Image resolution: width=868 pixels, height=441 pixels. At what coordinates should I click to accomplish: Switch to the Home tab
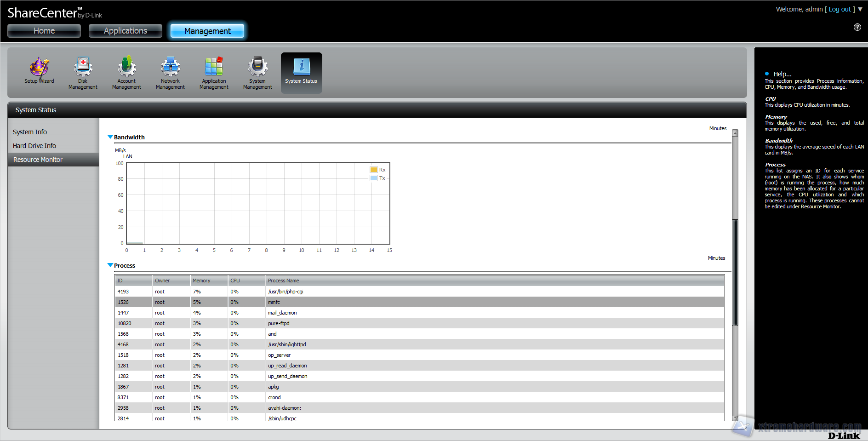(44, 31)
